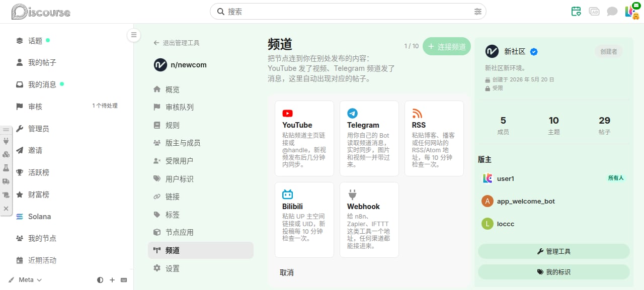Click the 管理工具 button
Screen dimensions: 644x290
click(x=553, y=251)
